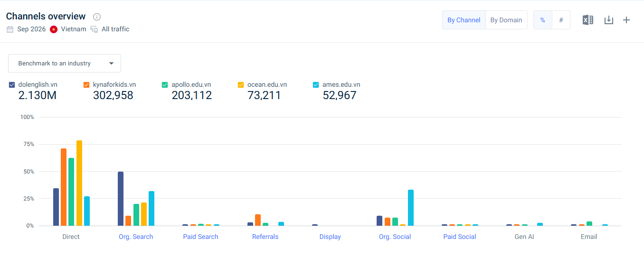Image resolution: width=644 pixels, height=256 pixels.
Task: Click the 203,112 visits value
Action: coord(192,95)
